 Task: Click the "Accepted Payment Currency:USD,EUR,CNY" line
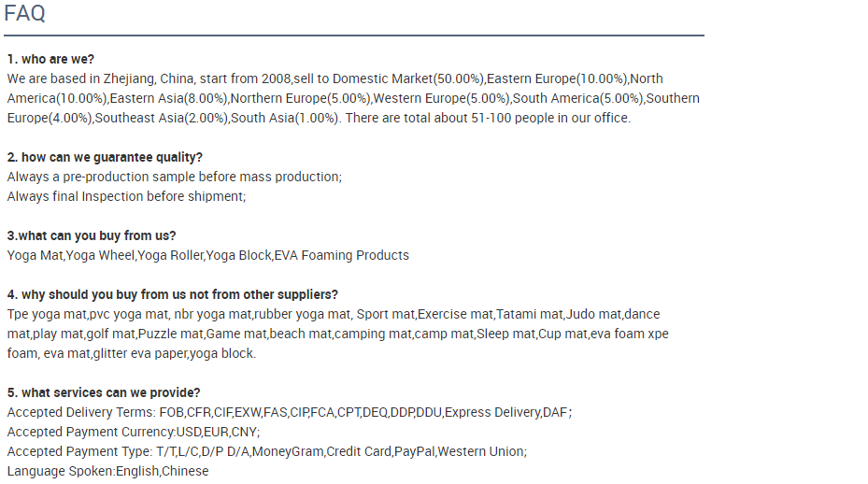pos(134,432)
